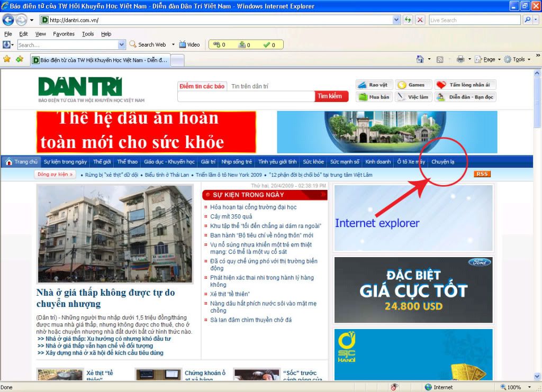Open a new blank browser tab
This screenshot has width=542, height=392.
[x=177, y=60]
